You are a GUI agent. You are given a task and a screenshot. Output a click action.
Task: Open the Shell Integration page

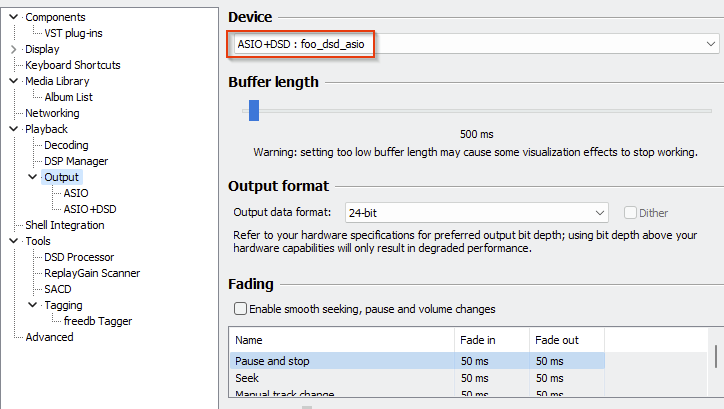pos(64,225)
